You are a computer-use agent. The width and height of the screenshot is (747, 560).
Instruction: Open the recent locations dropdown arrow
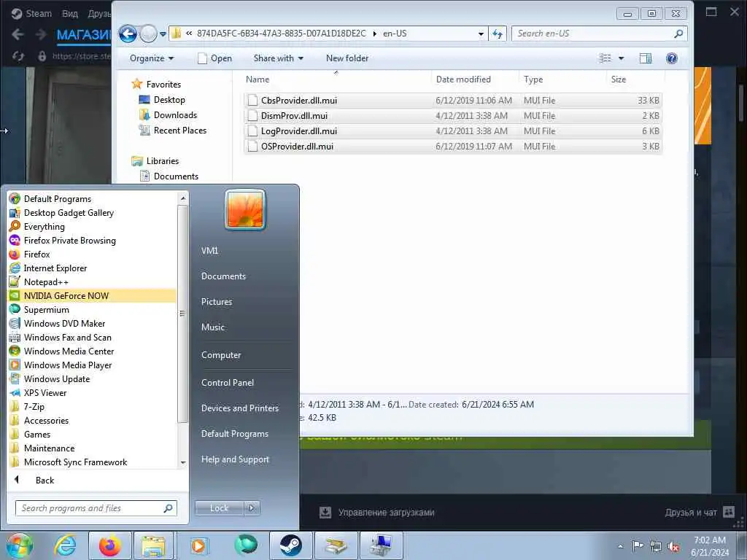click(163, 34)
